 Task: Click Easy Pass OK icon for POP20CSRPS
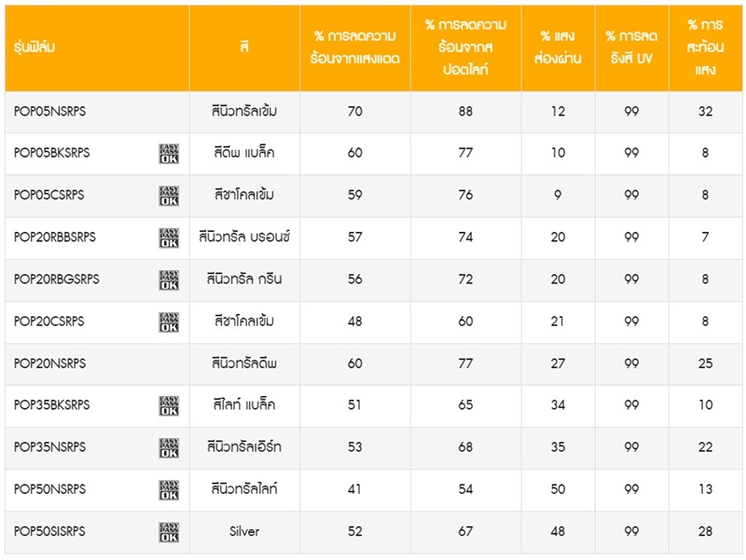169,321
